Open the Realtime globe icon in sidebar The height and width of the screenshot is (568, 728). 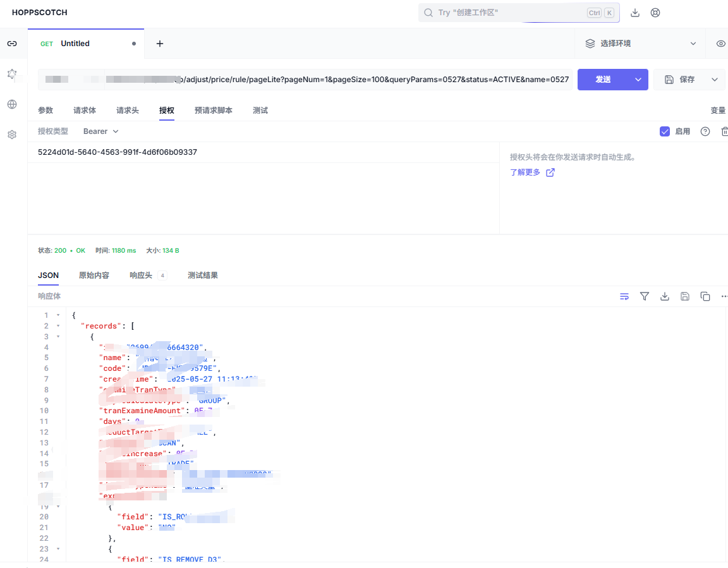click(x=12, y=104)
